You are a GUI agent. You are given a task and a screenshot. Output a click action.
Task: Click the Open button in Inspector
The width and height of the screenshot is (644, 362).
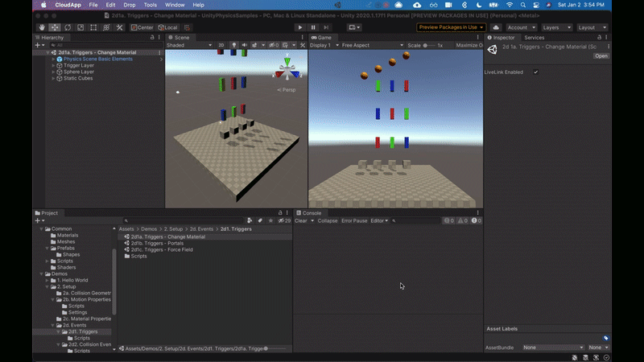[601, 56]
